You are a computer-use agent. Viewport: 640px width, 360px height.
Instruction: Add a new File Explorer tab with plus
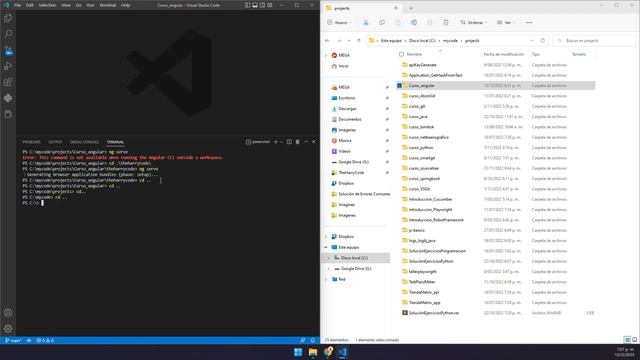pyautogui.click(x=411, y=8)
